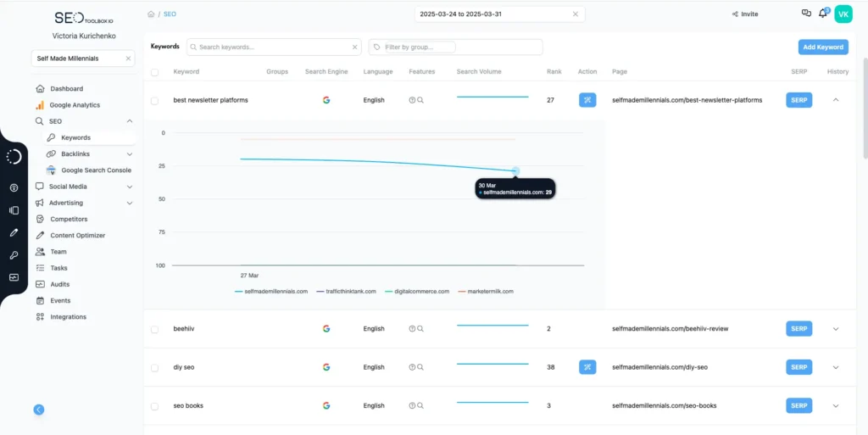
Task: Check the seo books row checkbox
Action: point(154,406)
